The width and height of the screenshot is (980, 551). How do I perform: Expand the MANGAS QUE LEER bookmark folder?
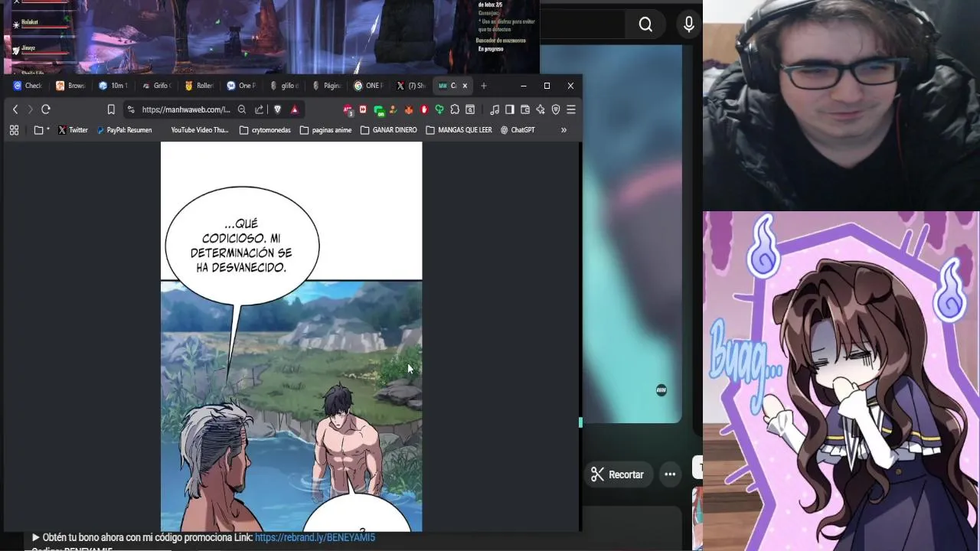point(459,130)
